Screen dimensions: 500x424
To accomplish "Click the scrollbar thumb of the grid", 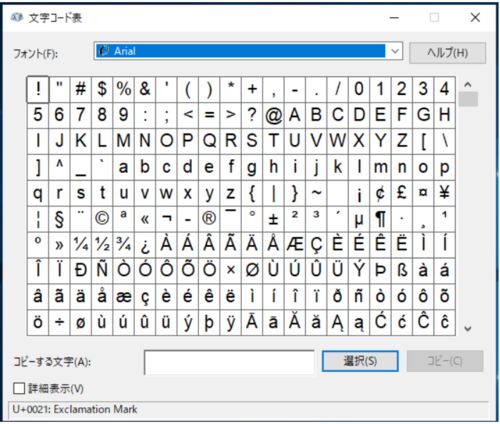I will [468, 99].
